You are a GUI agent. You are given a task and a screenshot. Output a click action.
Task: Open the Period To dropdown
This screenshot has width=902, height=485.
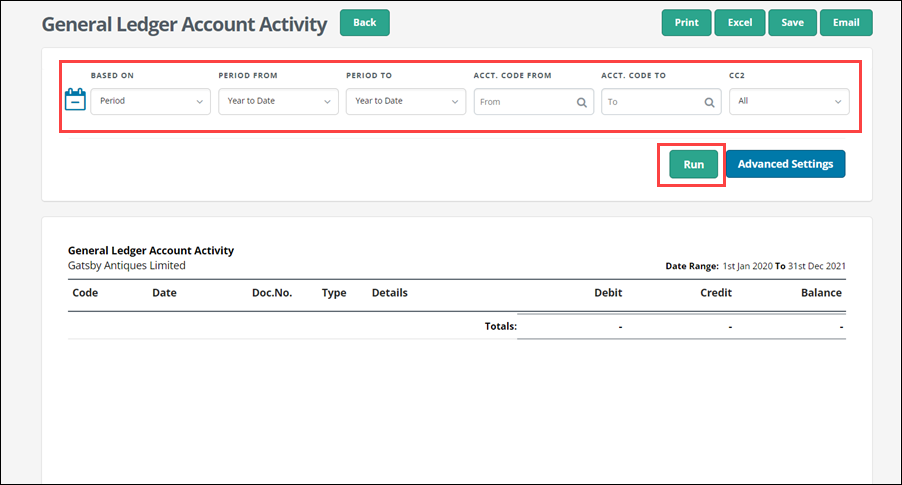tap(406, 101)
